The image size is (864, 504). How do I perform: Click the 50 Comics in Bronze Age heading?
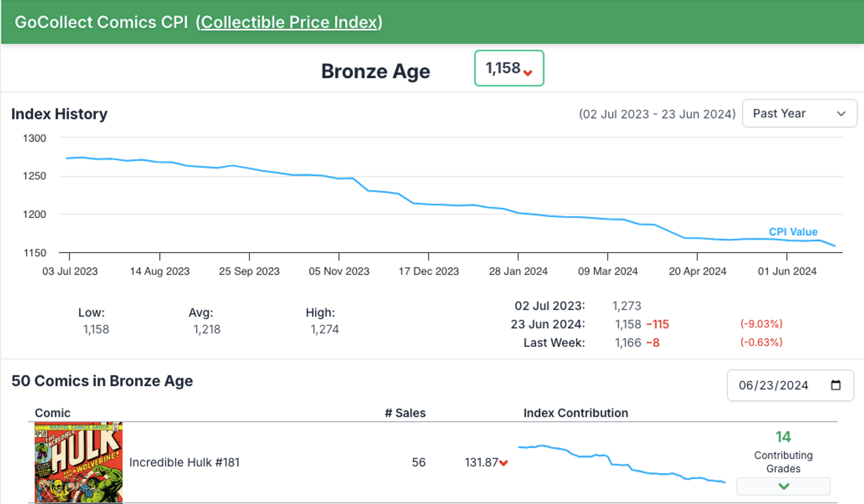click(x=102, y=381)
